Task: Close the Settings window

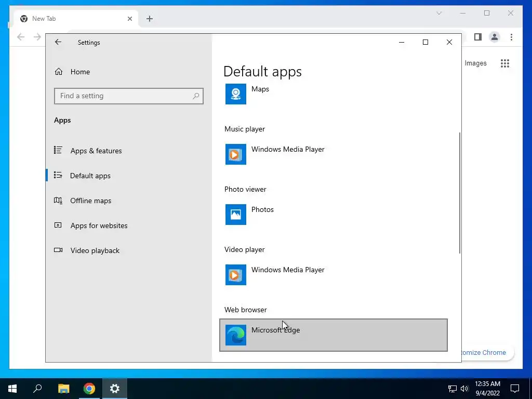Action: [449, 42]
